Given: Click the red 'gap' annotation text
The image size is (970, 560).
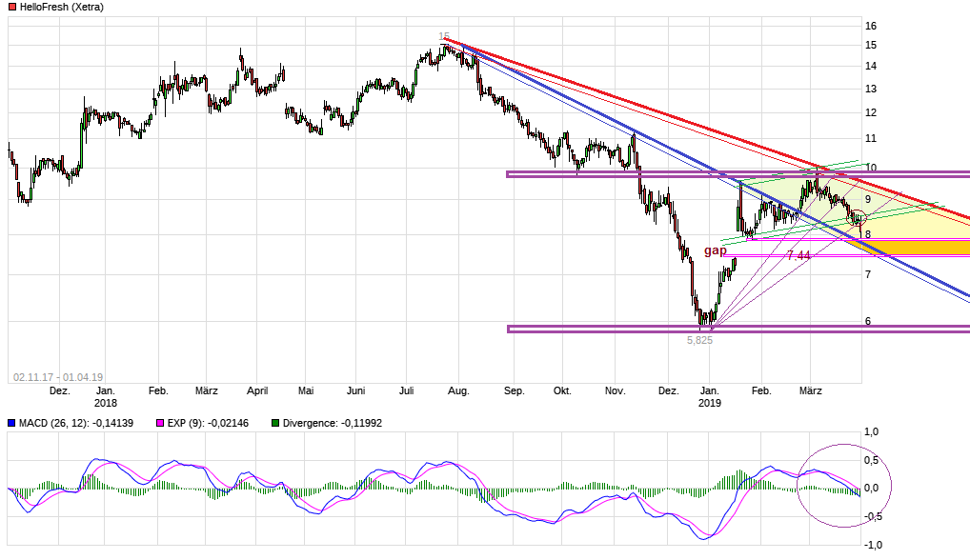Looking at the screenshot, I should (x=716, y=250).
